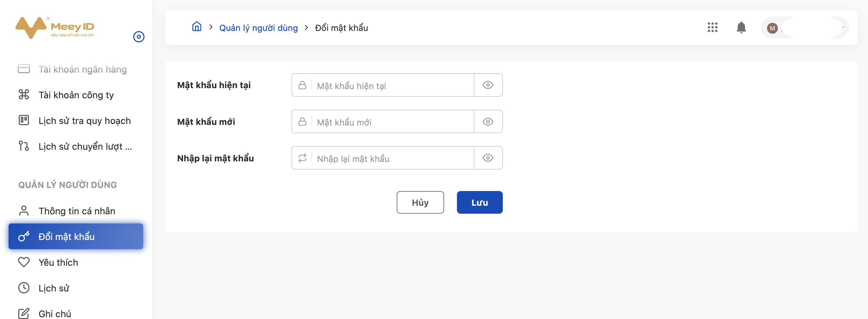The width and height of the screenshot is (868, 319).
Task: Open the apps grid menu
Action: 712,27
